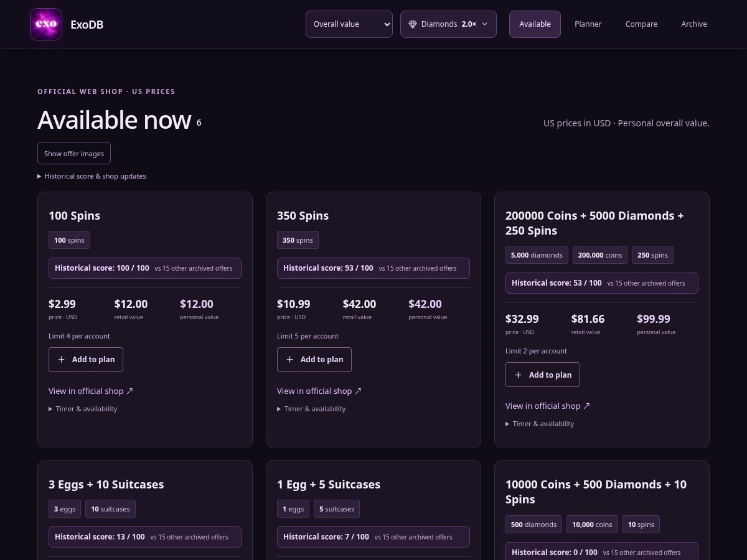Viewport: 747px width, 560px height.
Task: Click the $81.66 retail value
Action: pos(588,319)
